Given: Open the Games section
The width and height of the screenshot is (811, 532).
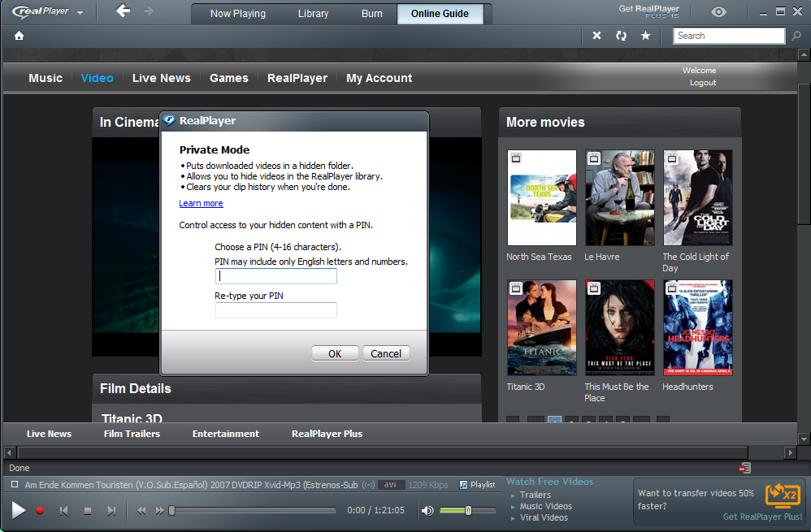Looking at the screenshot, I should [229, 78].
